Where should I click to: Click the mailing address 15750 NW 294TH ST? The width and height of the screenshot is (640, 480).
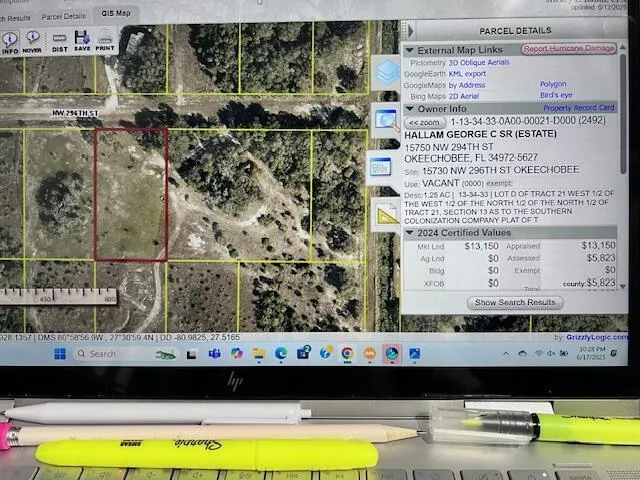tap(449, 147)
